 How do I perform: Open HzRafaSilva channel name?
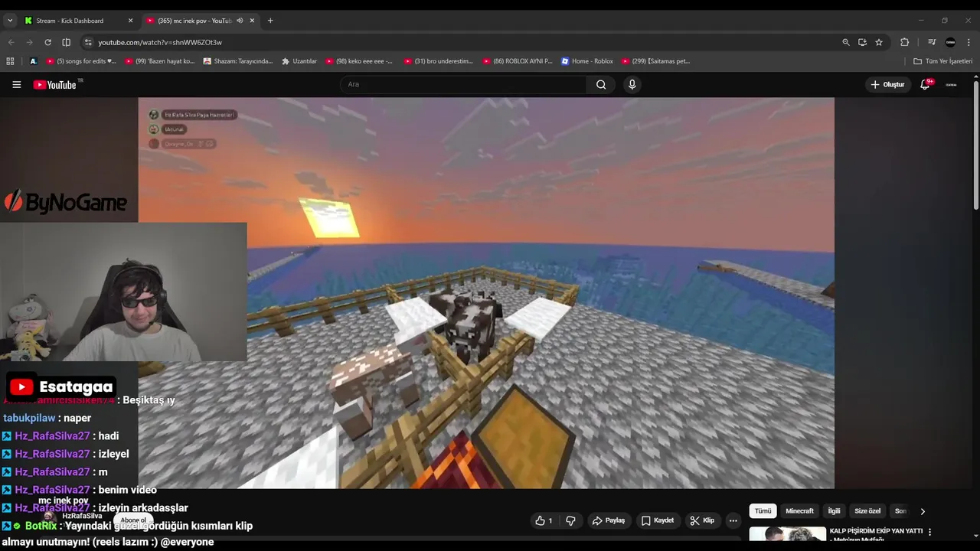(82, 516)
